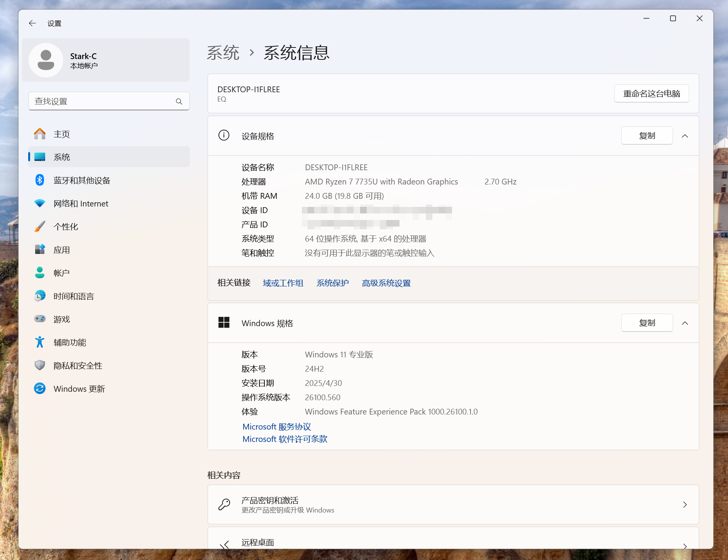Minimize the Settings window
The width and height of the screenshot is (728, 560).
point(647,19)
